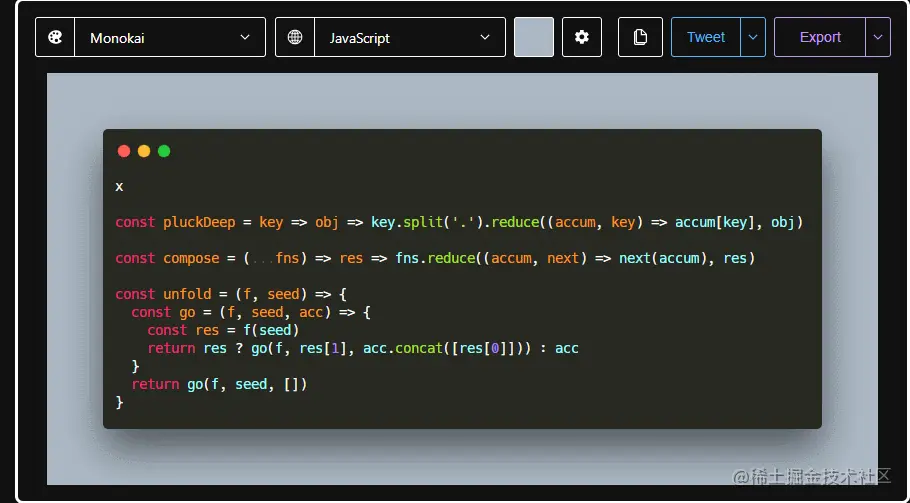Click the 'pluckDeep' identifier in code
910x503 pixels.
tap(199, 222)
